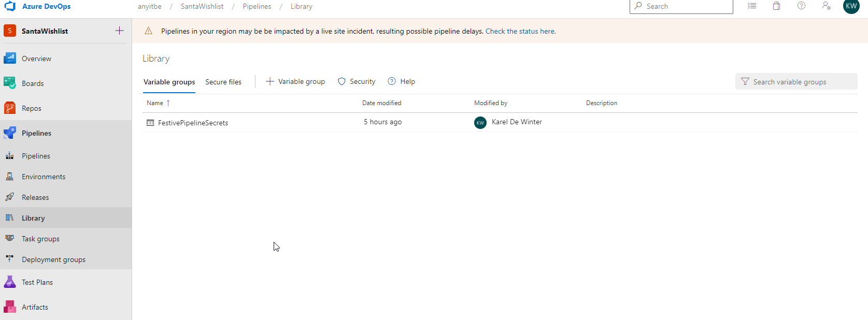
Task: Open the user settings icon
Action: click(827, 6)
